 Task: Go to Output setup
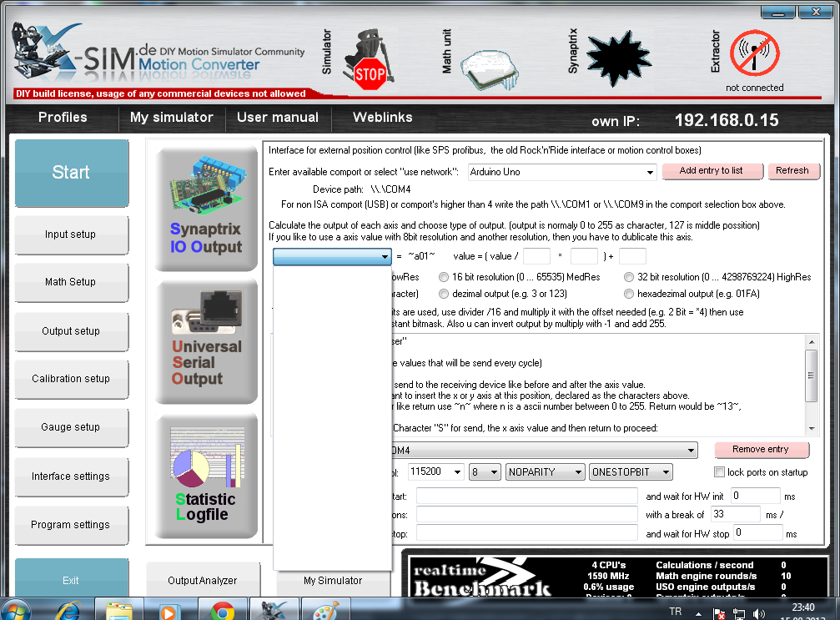71,332
